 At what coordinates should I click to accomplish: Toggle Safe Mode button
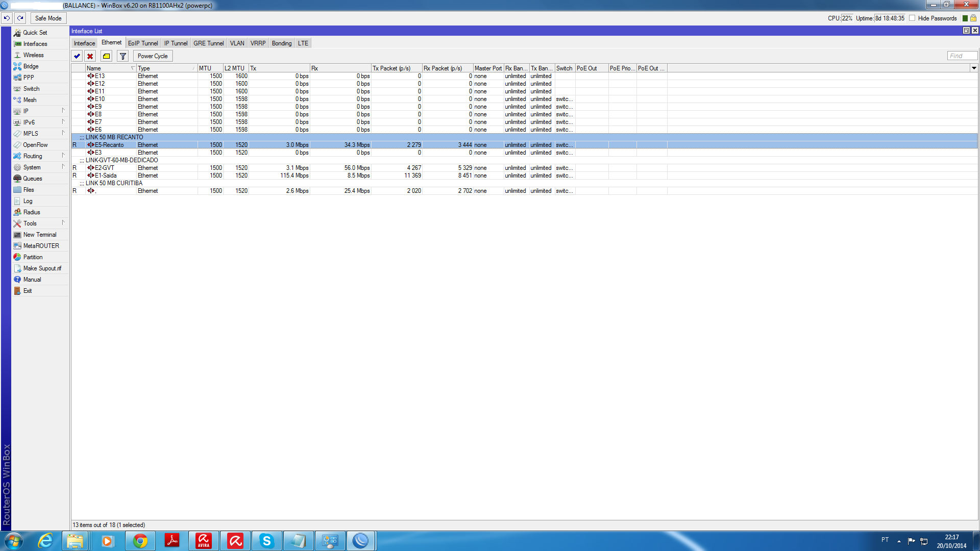tap(48, 18)
